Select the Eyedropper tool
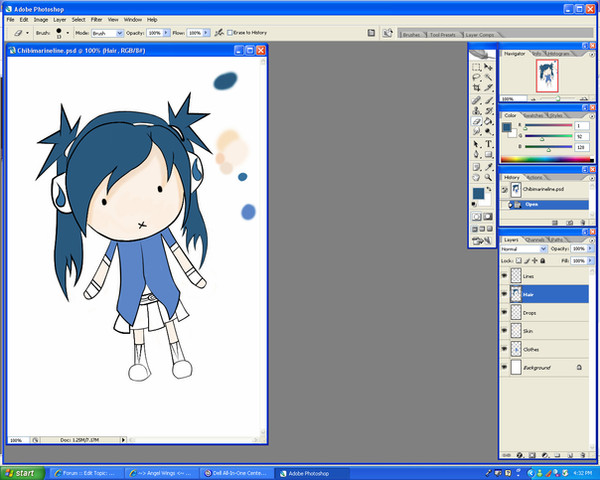The width and height of the screenshot is (600, 480). click(488, 167)
